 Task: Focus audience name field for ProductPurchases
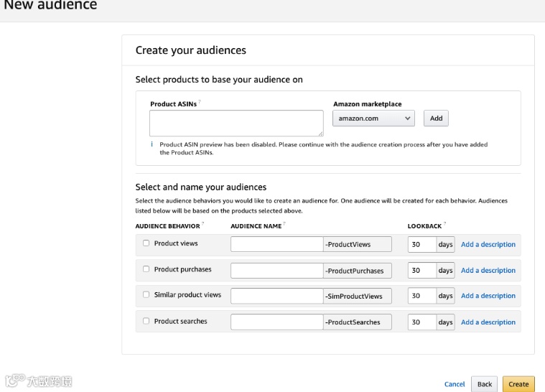pyautogui.click(x=276, y=270)
